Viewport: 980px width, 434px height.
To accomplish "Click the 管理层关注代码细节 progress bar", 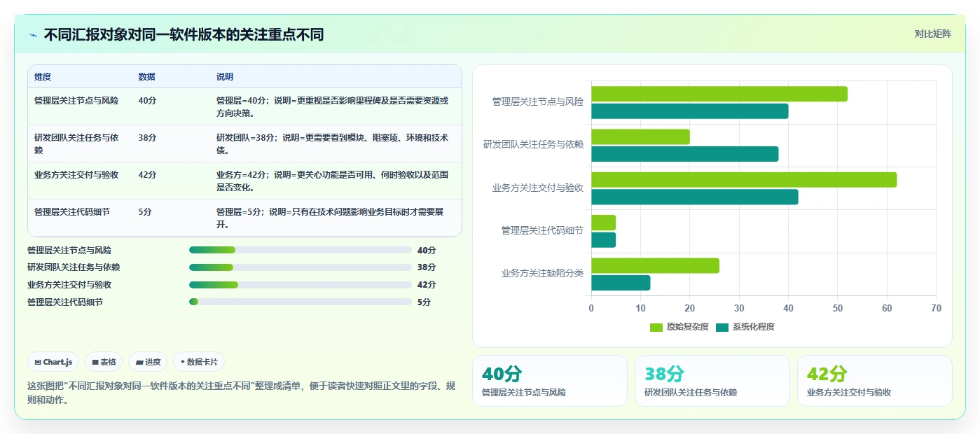I will [301, 302].
